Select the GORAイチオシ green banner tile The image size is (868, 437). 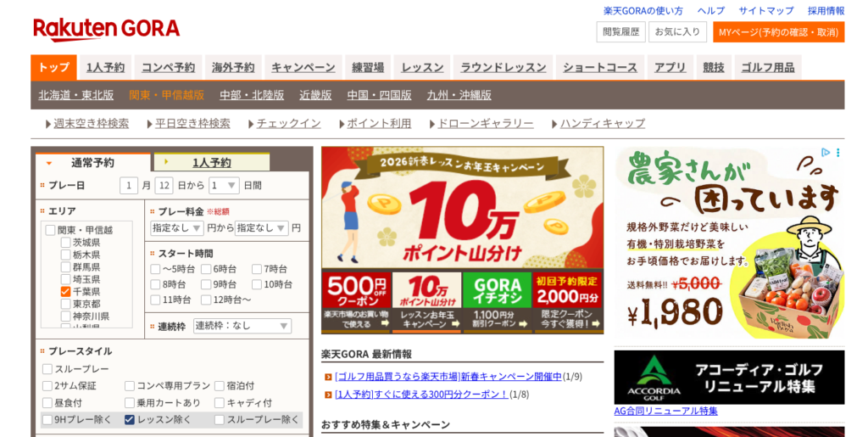pos(497,302)
